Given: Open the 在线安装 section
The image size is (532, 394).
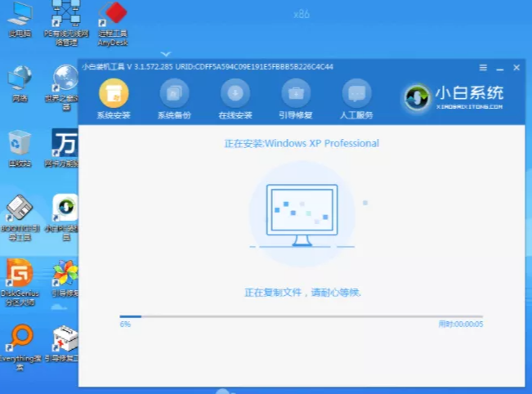Looking at the screenshot, I should point(235,99).
